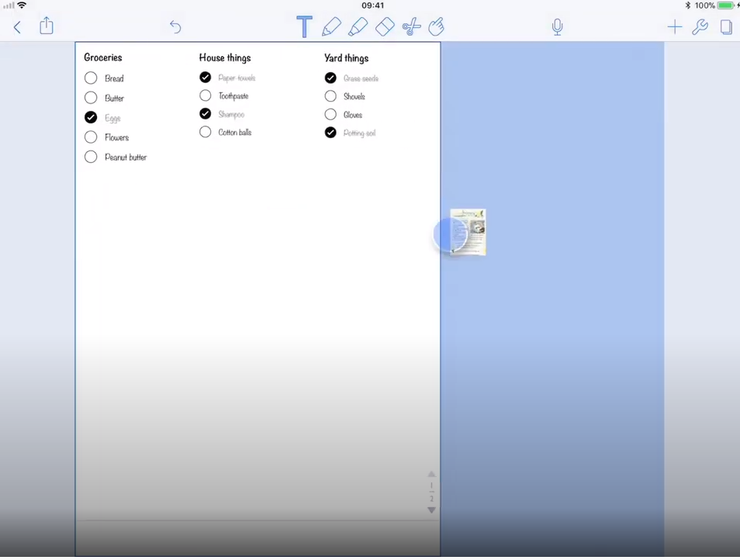This screenshot has height=560, width=740.
Task: Check the Butter checkbox
Action: click(x=91, y=98)
